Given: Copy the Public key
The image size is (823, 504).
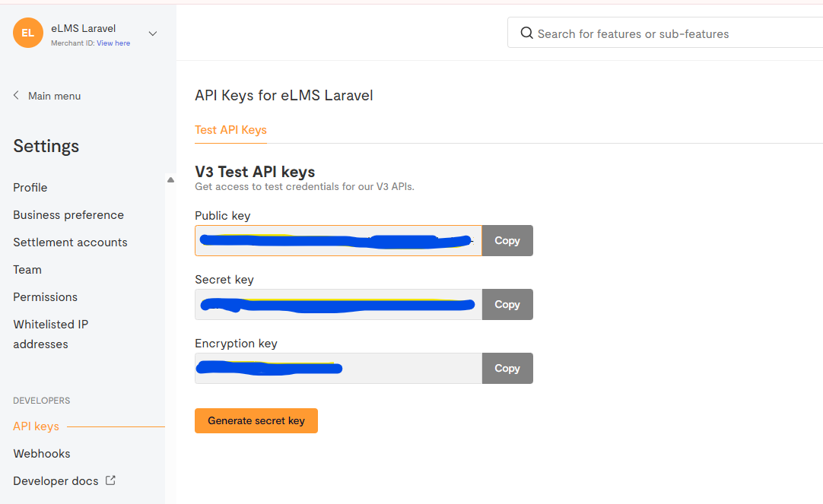Looking at the screenshot, I should 507,240.
